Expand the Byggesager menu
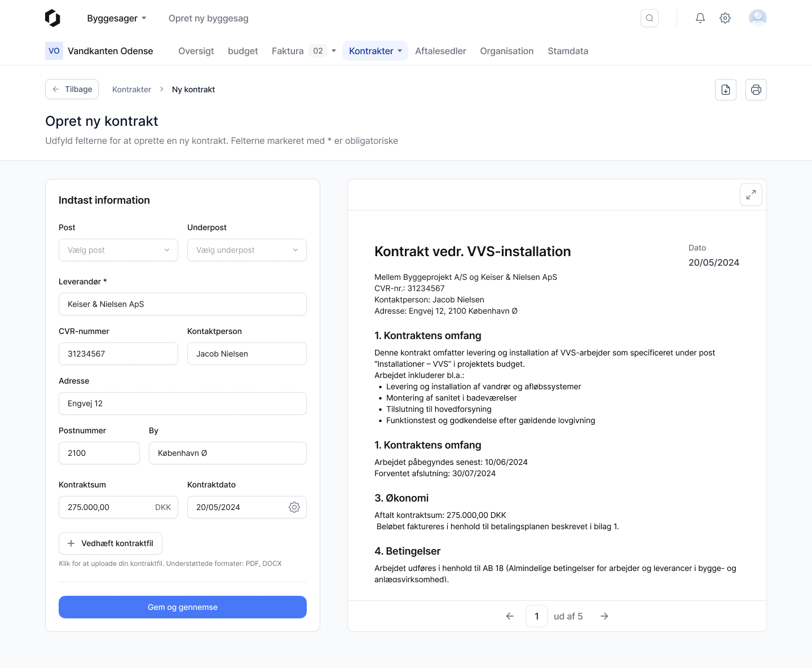 tap(117, 18)
